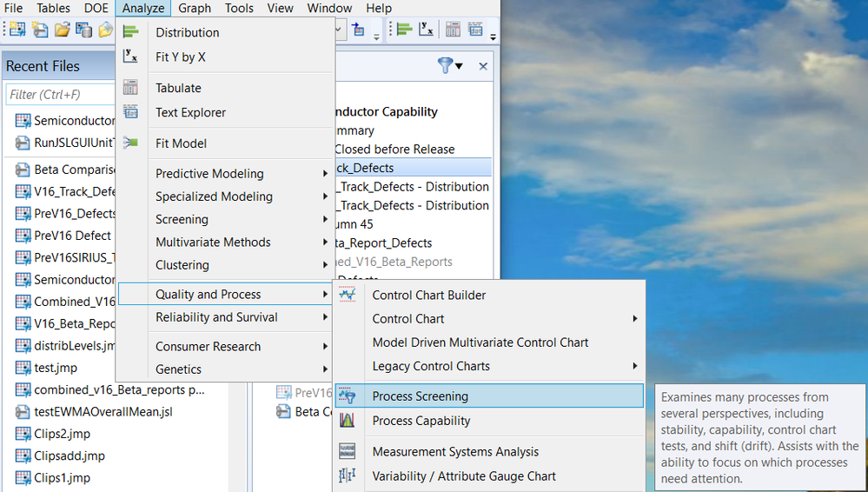Expand the Screening submenu
This screenshot has height=492, width=868.
(326, 219)
